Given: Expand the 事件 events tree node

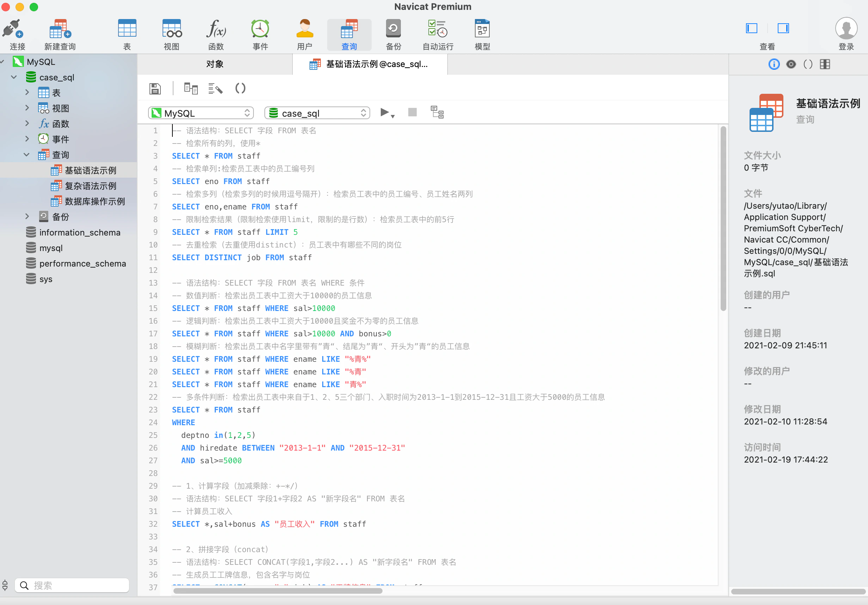Looking at the screenshot, I should pos(27,139).
